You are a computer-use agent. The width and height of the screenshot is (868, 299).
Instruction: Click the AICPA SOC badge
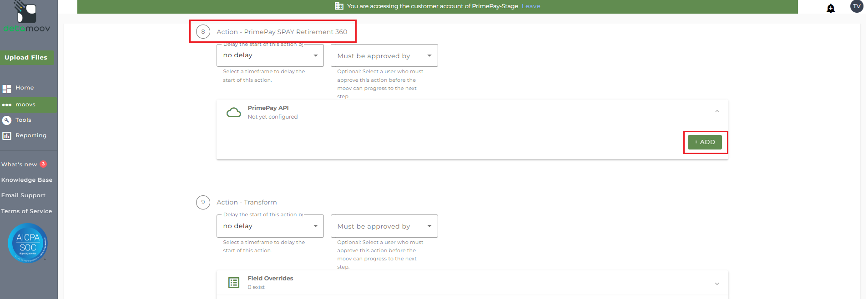[x=28, y=243]
